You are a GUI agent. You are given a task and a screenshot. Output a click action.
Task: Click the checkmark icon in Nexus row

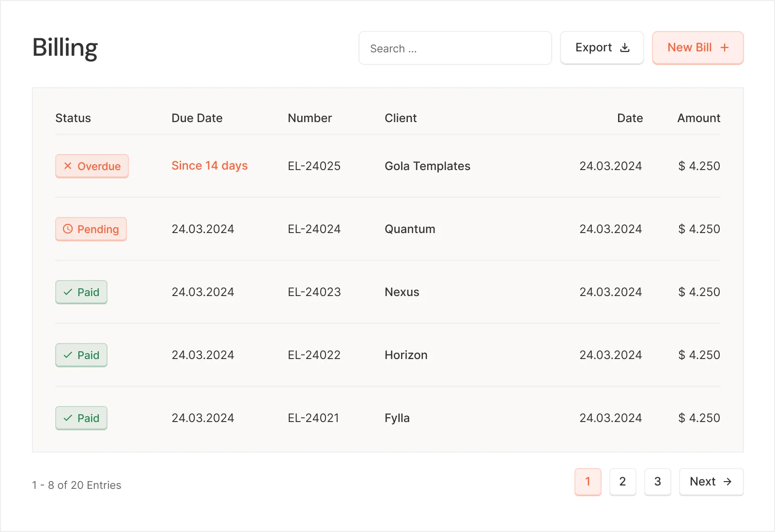pyautogui.click(x=68, y=292)
